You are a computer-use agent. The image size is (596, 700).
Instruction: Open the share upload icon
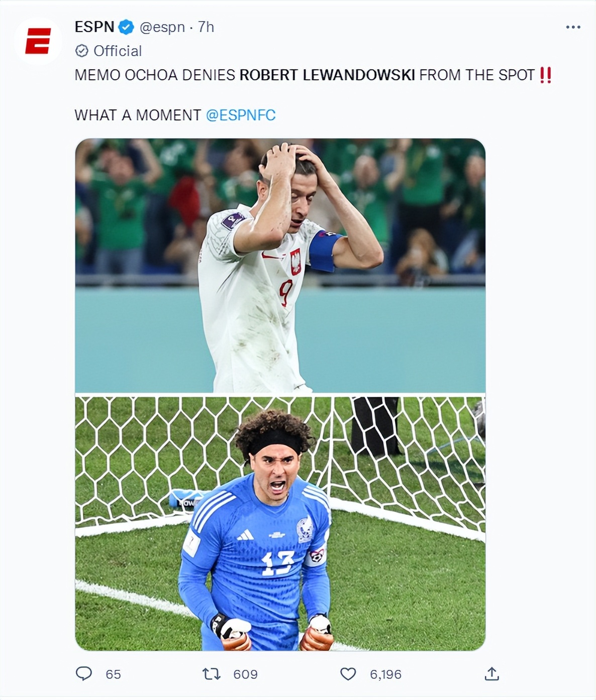click(492, 673)
